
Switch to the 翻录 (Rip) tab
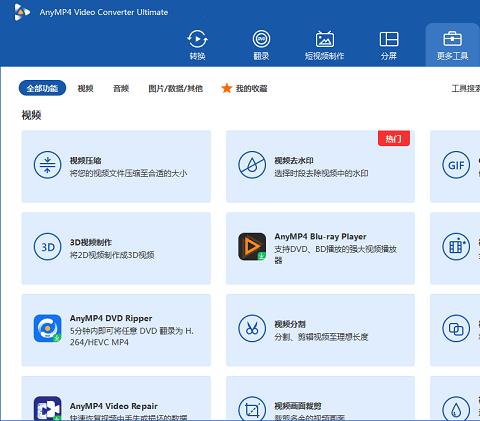coord(261,45)
